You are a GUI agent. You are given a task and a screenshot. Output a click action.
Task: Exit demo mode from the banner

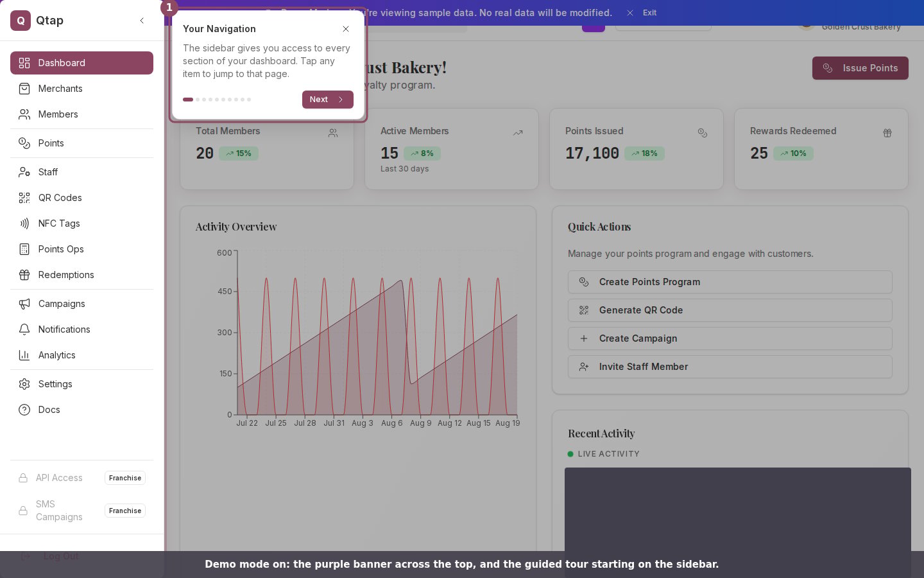[642, 13]
